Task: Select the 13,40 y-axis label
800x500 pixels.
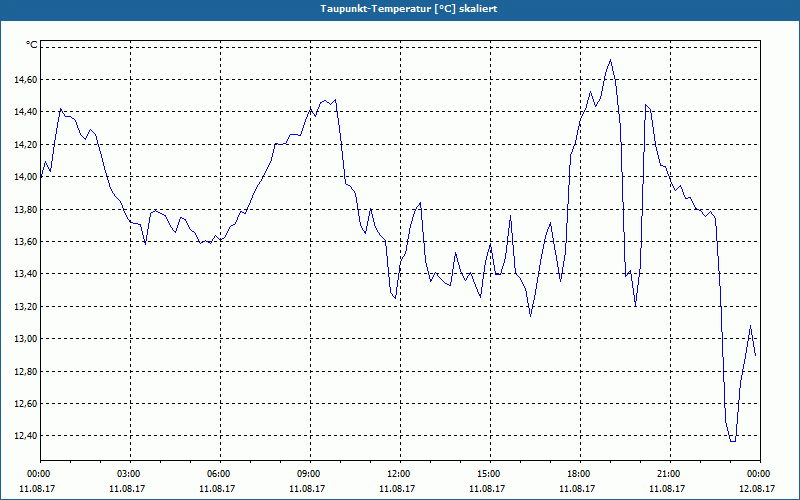Action: [x=28, y=274]
